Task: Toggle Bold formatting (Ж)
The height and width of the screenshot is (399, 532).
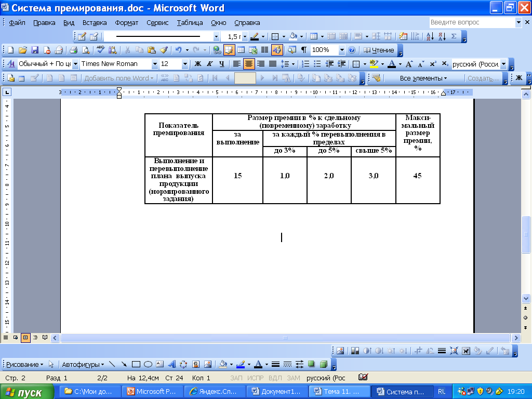Action: point(198,64)
